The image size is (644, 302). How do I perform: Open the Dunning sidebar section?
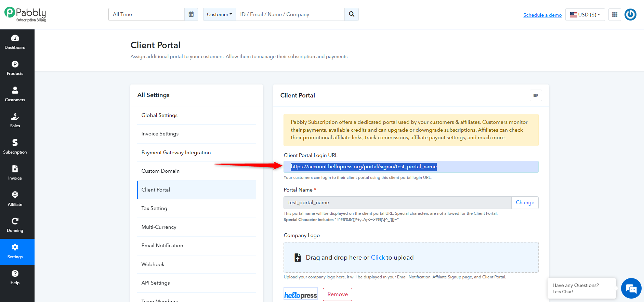(x=15, y=225)
